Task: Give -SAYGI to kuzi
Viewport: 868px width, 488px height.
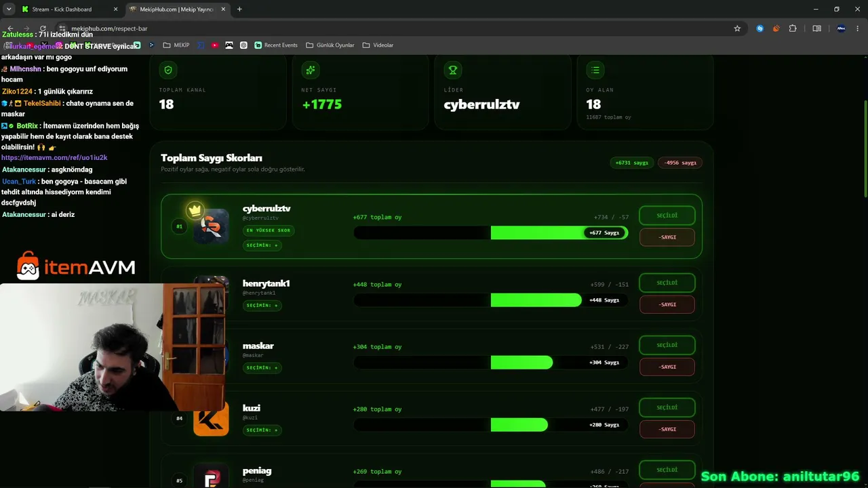Action: coord(667,429)
